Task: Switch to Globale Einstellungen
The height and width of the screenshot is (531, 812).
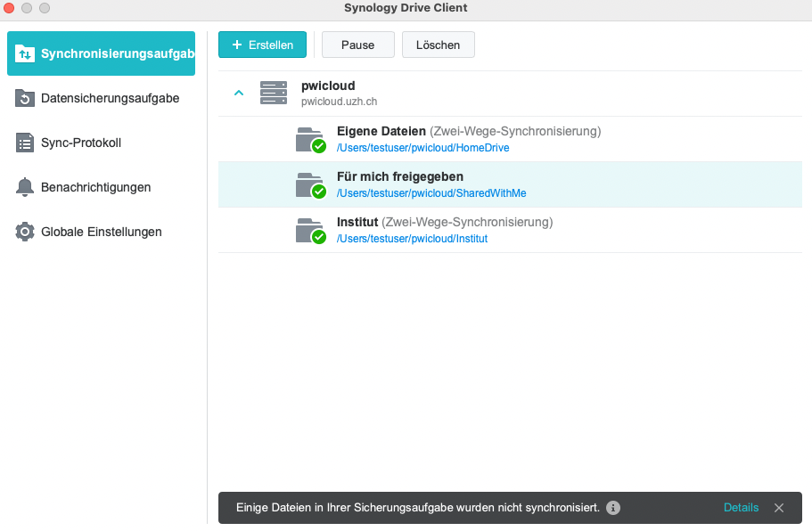Action: [101, 232]
